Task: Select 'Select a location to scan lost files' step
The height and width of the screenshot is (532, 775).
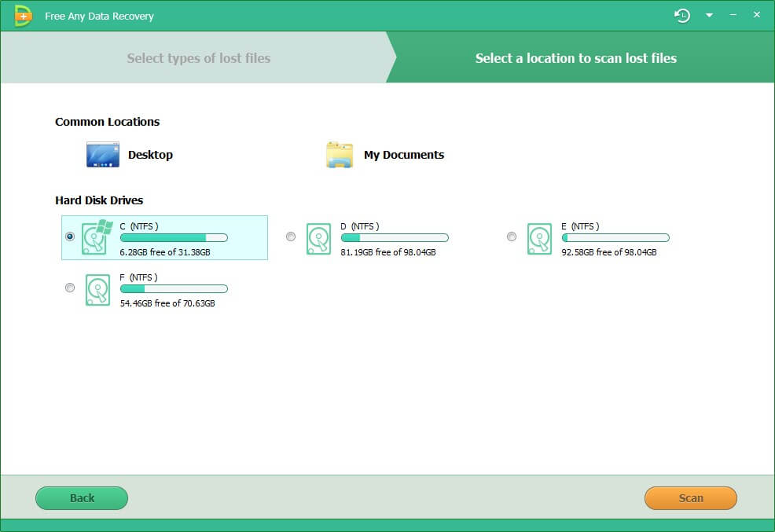Action: pos(576,58)
